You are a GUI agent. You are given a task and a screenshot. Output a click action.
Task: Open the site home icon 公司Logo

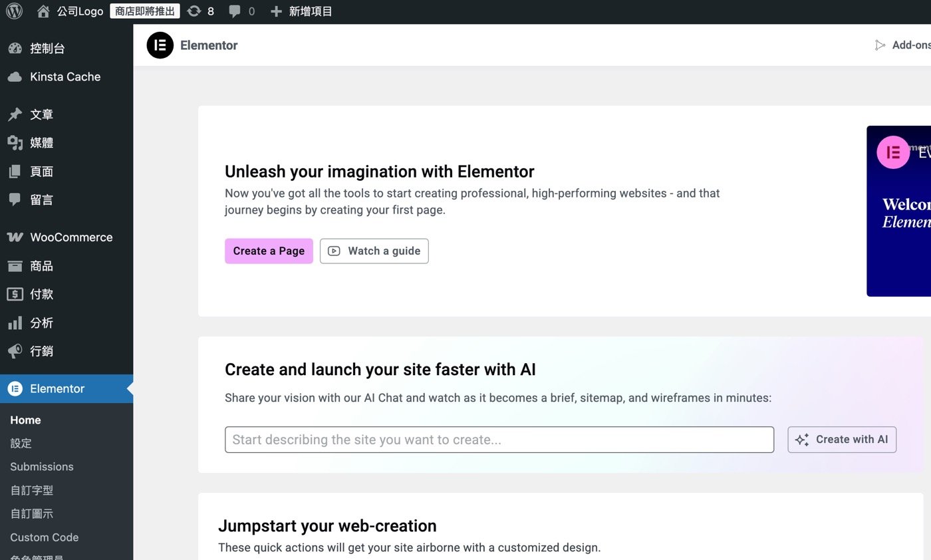point(44,11)
